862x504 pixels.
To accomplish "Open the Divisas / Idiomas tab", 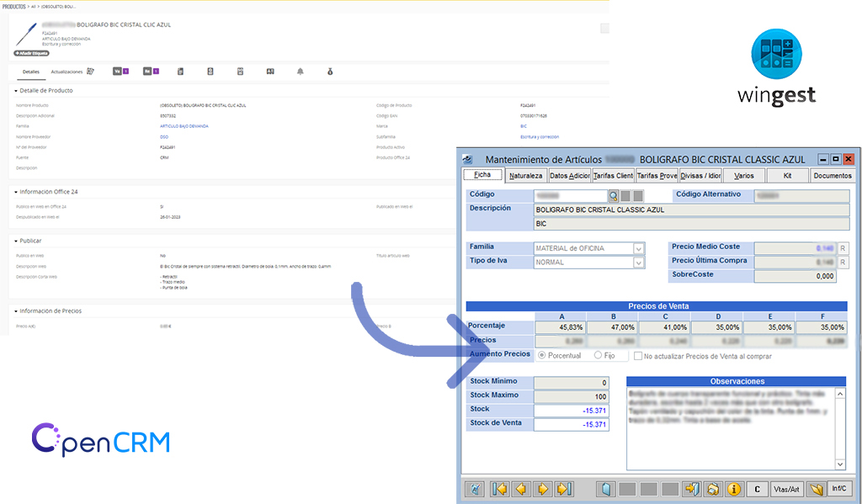I will pyautogui.click(x=700, y=176).
